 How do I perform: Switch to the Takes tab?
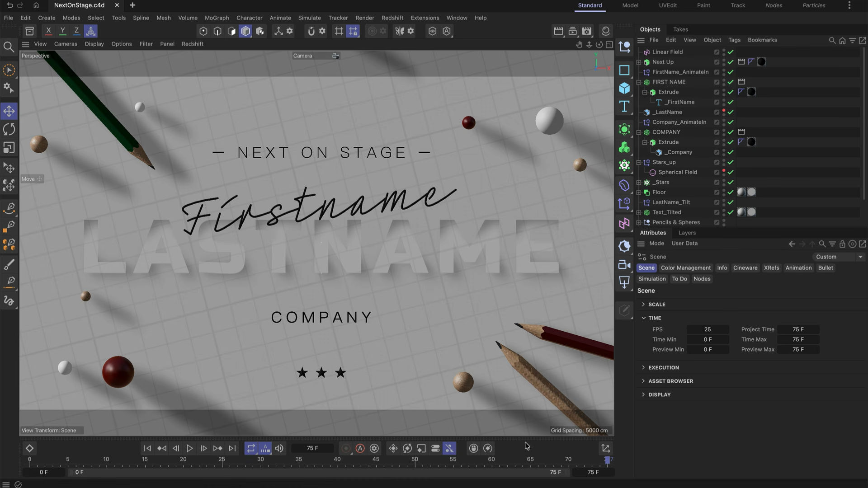[680, 29]
